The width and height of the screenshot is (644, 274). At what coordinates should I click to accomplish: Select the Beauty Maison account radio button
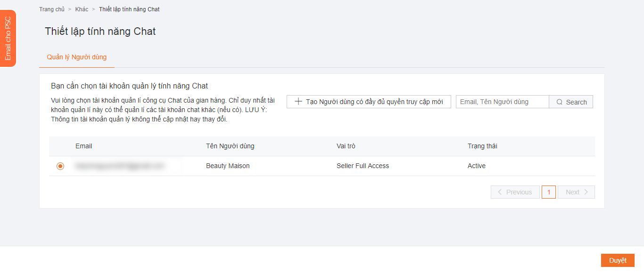(60, 166)
